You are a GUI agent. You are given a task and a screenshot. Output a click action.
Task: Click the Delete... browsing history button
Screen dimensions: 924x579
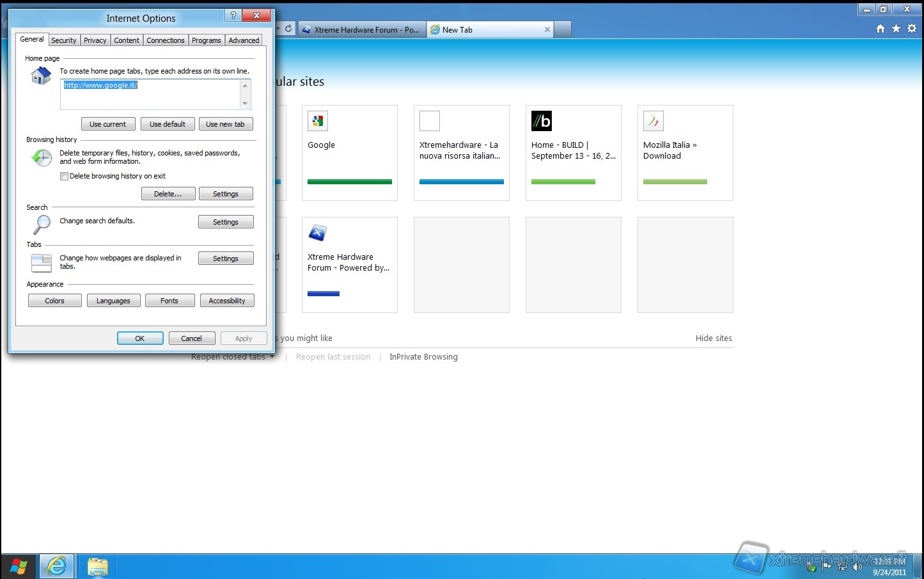pos(168,194)
